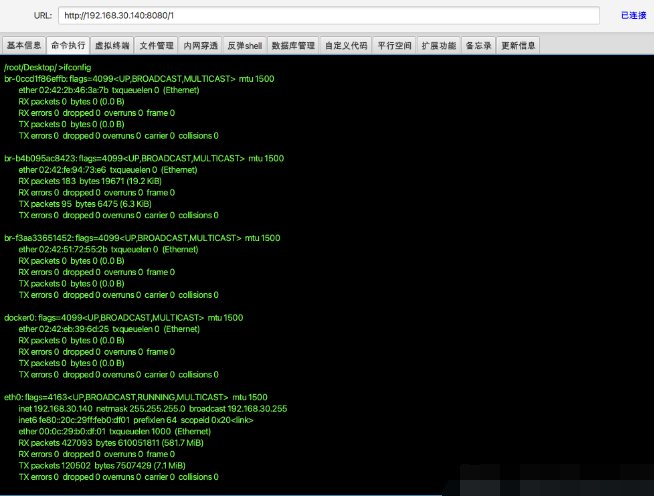Click the ether 02:42:51:72:55:2b line
This screenshot has height=496, width=654.
[x=108, y=249]
